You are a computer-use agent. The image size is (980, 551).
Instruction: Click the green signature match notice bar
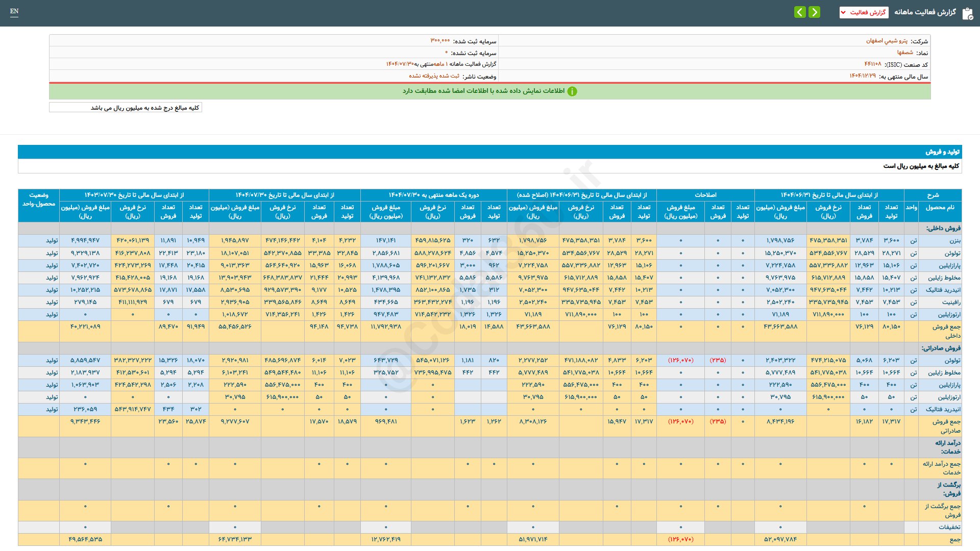pos(490,91)
